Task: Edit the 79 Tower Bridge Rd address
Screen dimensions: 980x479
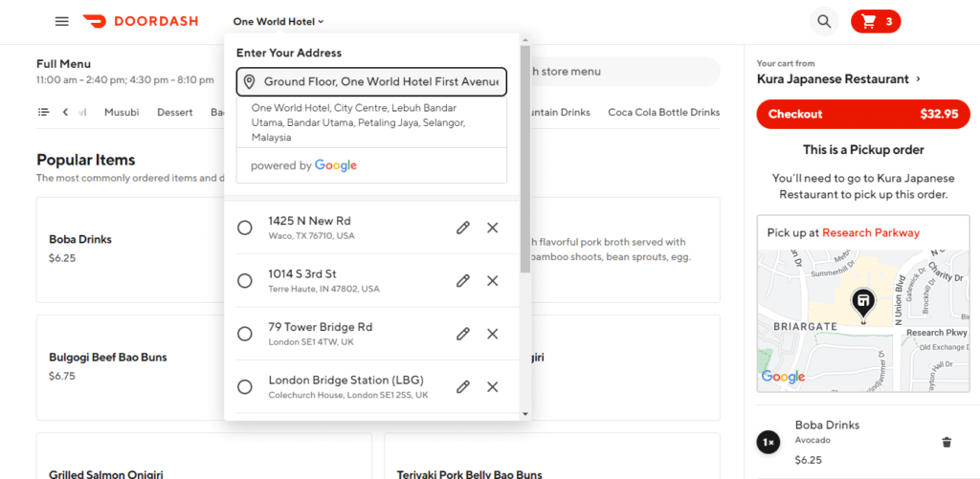Action: 462,334
